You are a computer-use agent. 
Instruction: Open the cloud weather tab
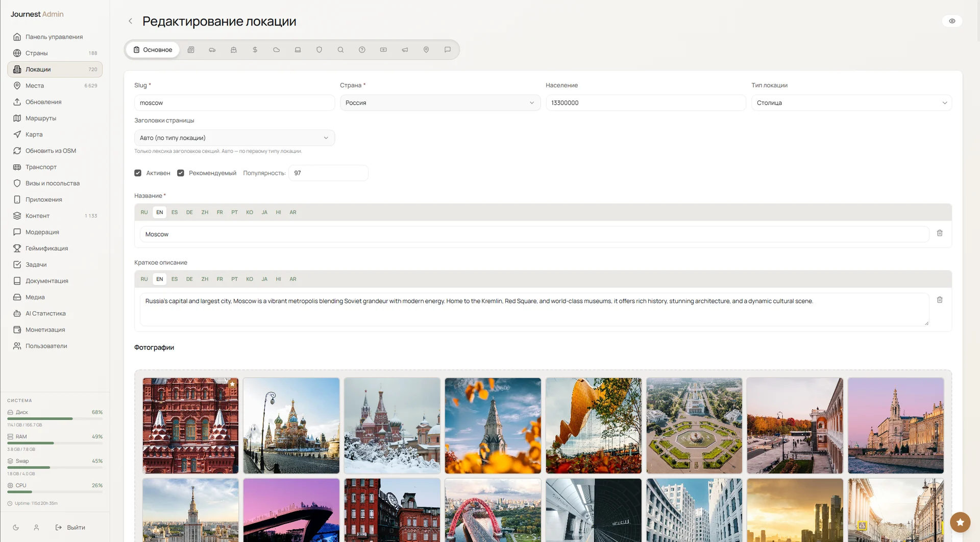pyautogui.click(x=277, y=50)
